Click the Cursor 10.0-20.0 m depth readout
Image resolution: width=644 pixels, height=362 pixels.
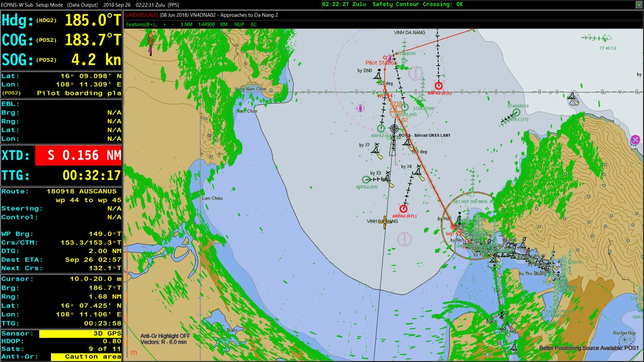coord(95,279)
